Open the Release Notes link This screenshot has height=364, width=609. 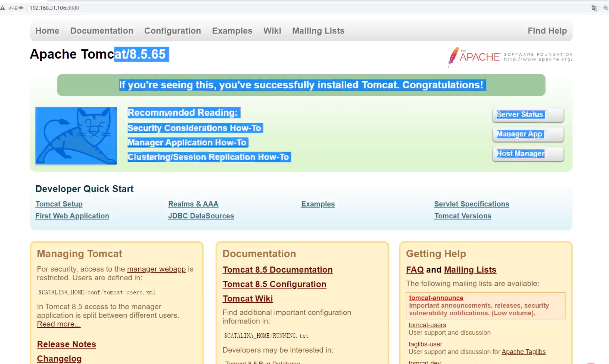point(67,344)
